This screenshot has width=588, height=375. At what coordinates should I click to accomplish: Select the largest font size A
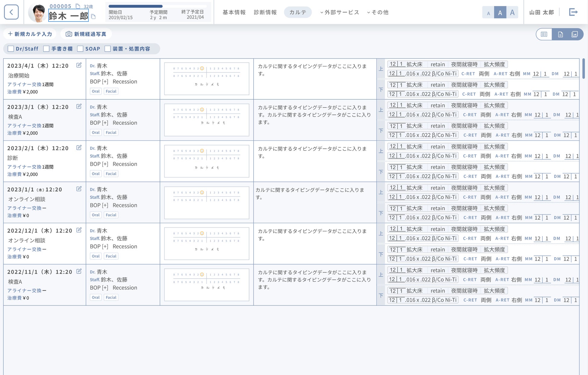(512, 13)
